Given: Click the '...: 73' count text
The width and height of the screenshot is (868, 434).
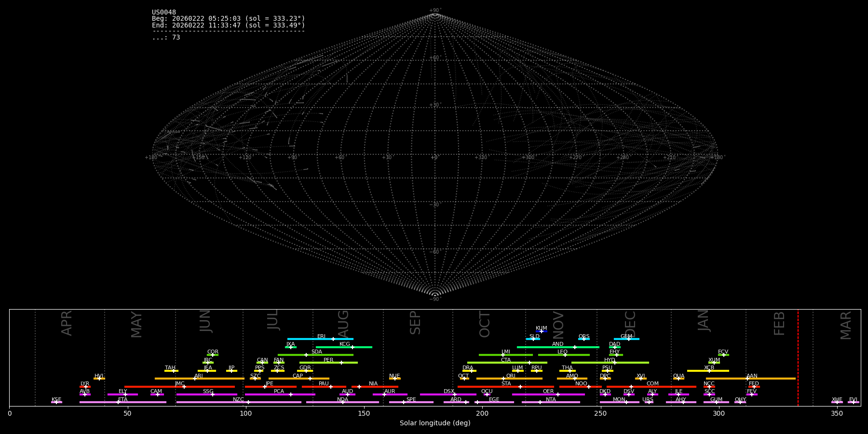Looking at the screenshot, I should [166, 38].
